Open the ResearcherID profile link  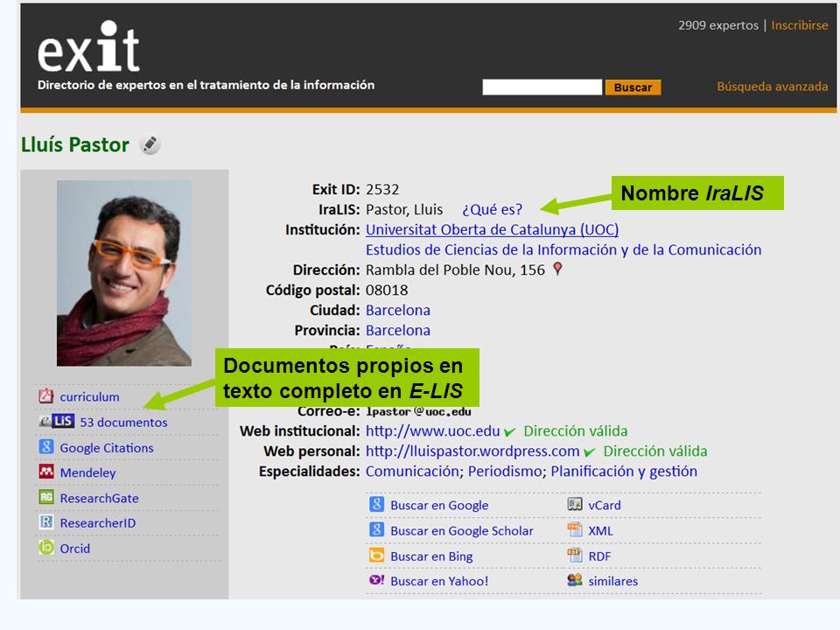tap(97, 523)
